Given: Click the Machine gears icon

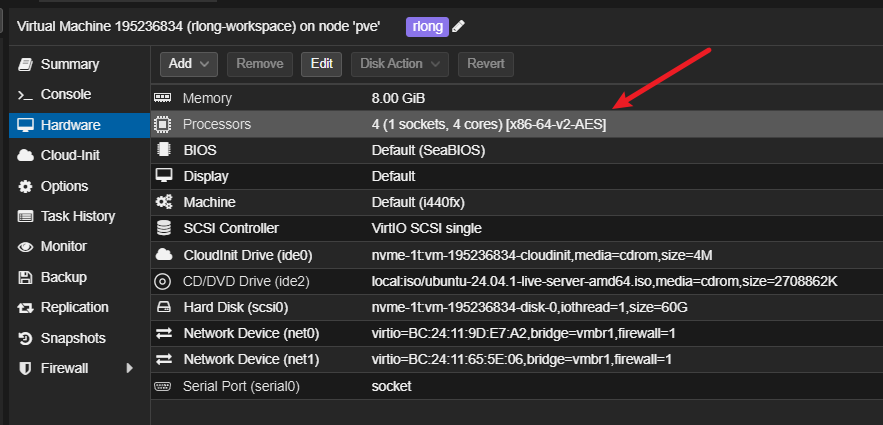Looking at the screenshot, I should tap(163, 202).
